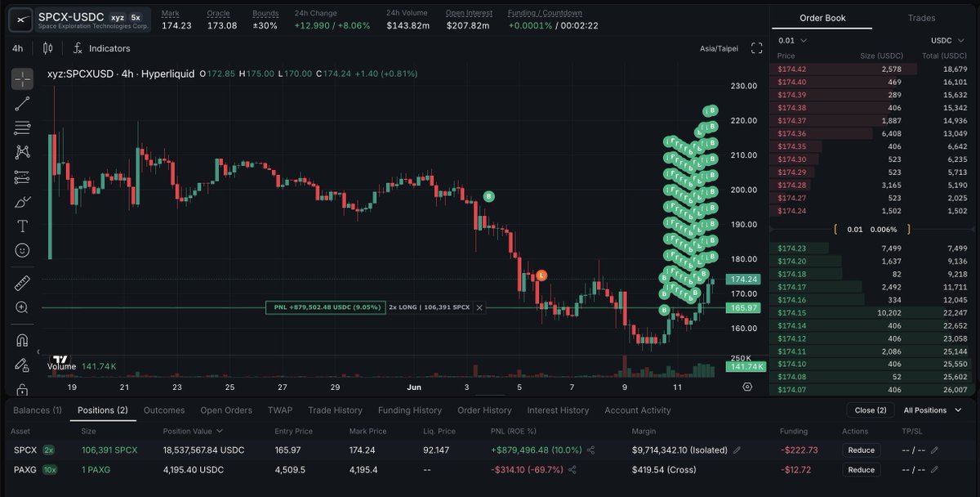
Task: Open the Trade History tab
Action: [x=335, y=410]
